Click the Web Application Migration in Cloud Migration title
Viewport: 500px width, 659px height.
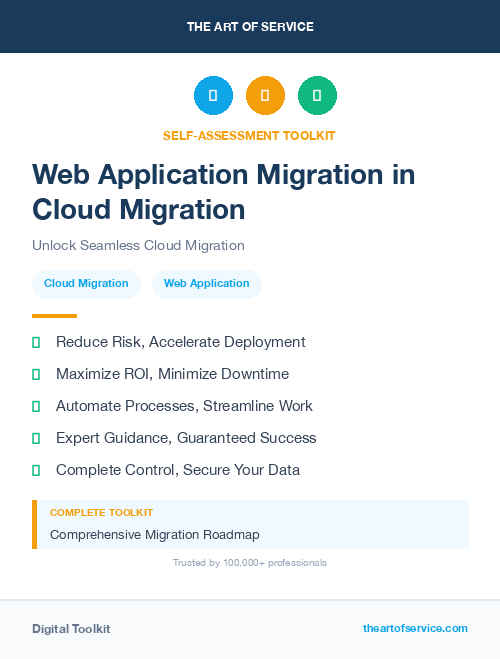pyautogui.click(x=224, y=192)
